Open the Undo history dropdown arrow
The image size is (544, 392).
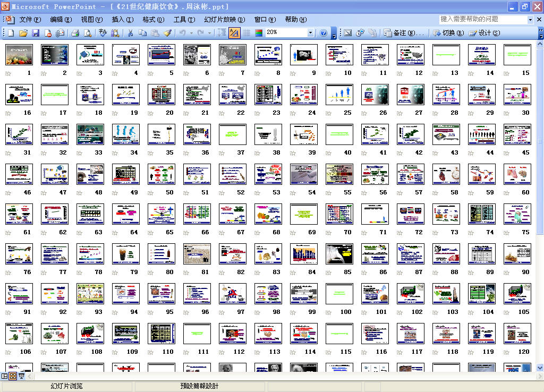[x=191, y=33]
